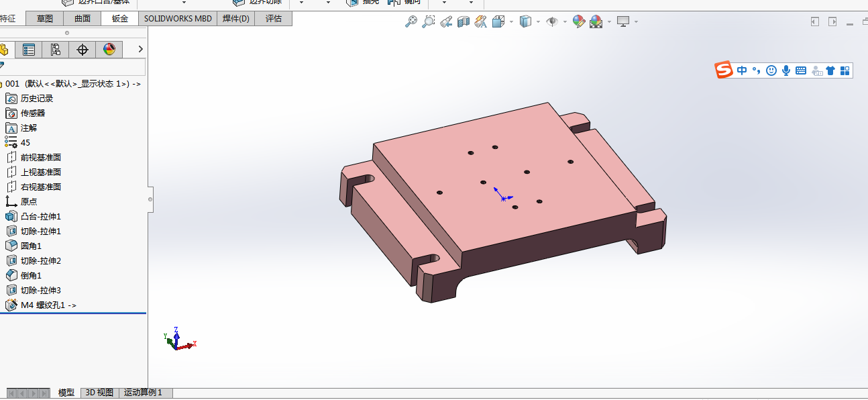Click the Edit Appearance icon
The width and height of the screenshot is (868, 400).
pos(579,21)
